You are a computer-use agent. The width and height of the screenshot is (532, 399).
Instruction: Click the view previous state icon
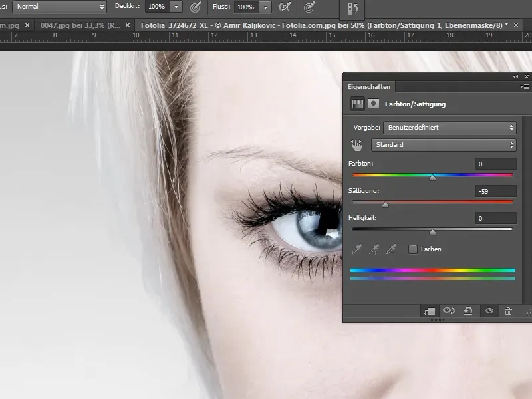point(449,311)
